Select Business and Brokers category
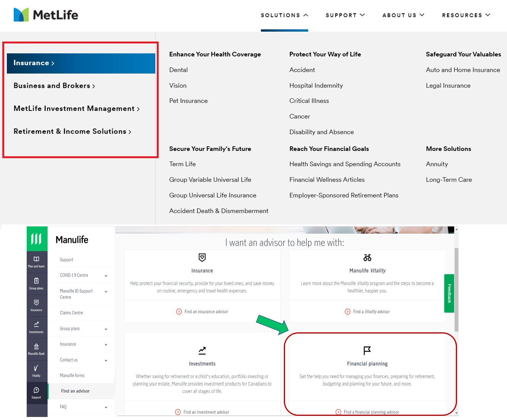507x420 pixels. 54,86
